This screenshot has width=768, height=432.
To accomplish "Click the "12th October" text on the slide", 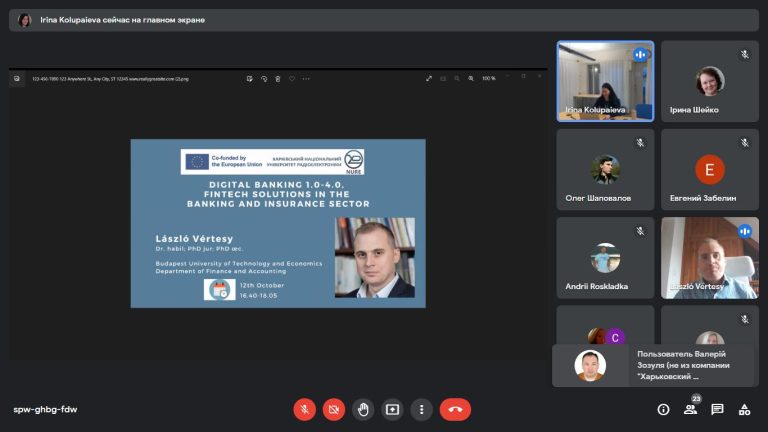I will [262, 285].
